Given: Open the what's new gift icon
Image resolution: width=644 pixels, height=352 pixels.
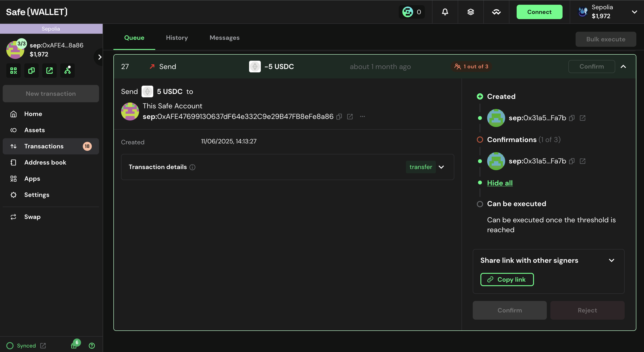Looking at the screenshot, I should pyautogui.click(x=74, y=345).
